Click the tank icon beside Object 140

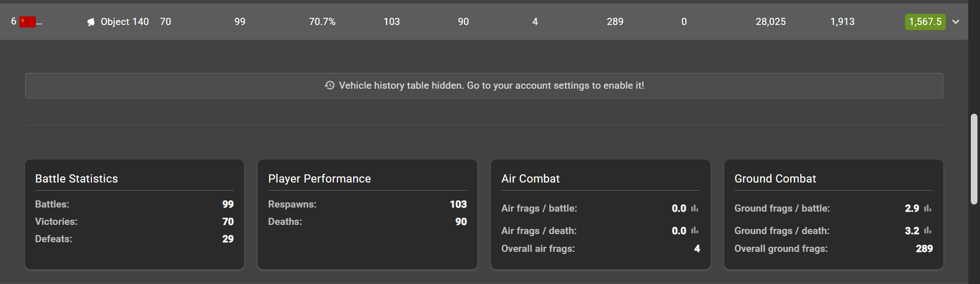coord(91,22)
